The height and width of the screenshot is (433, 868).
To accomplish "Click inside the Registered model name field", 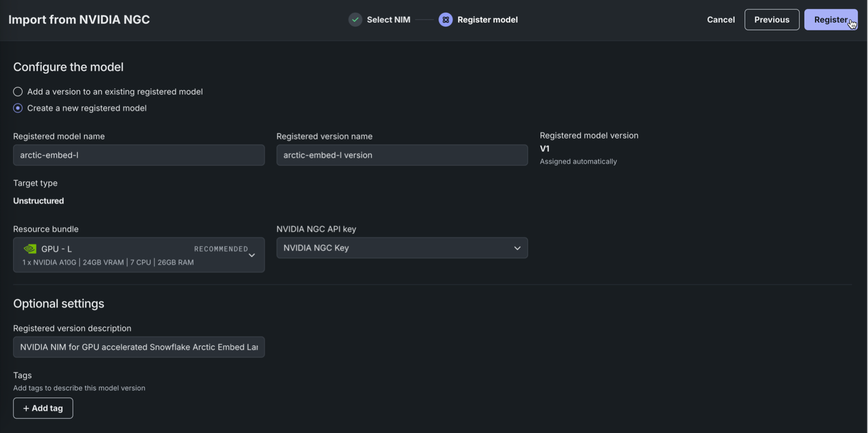I will pos(139,155).
